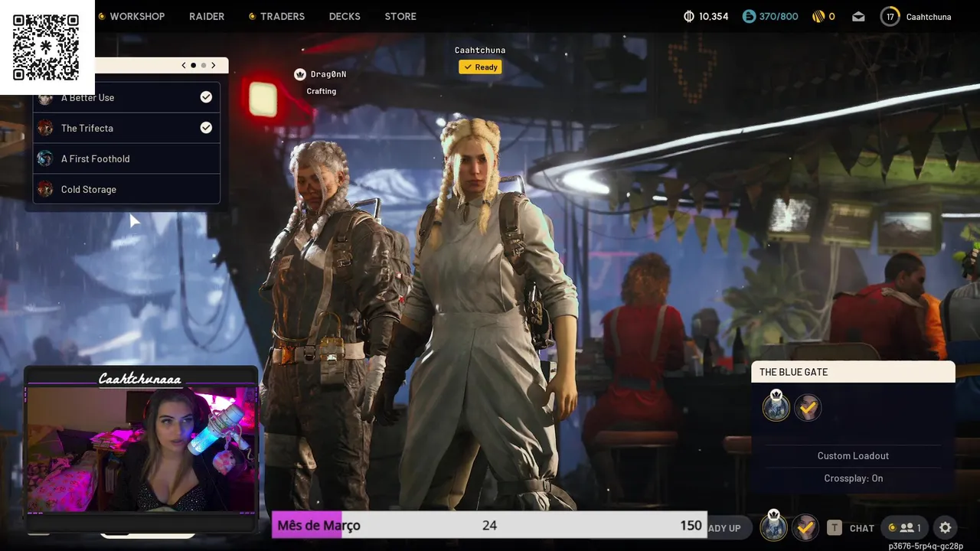Viewport: 980px width, 551px height.
Task: Click the T key hint icon
Action: pyautogui.click(x=835, y=527)
